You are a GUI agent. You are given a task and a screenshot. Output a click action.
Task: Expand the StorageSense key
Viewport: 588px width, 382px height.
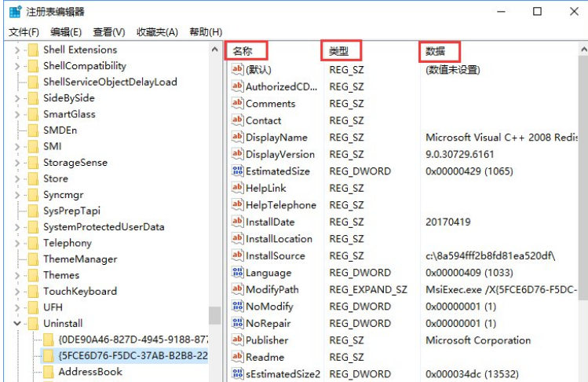16,163
